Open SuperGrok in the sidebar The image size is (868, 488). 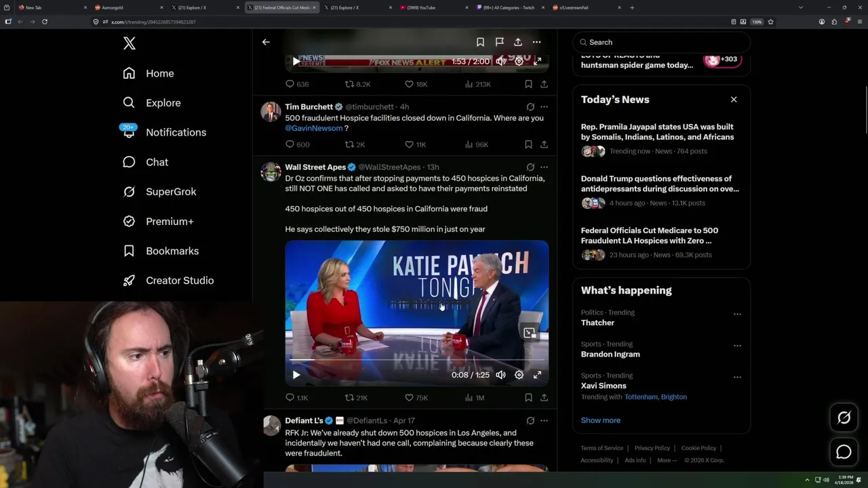(159, 192)
